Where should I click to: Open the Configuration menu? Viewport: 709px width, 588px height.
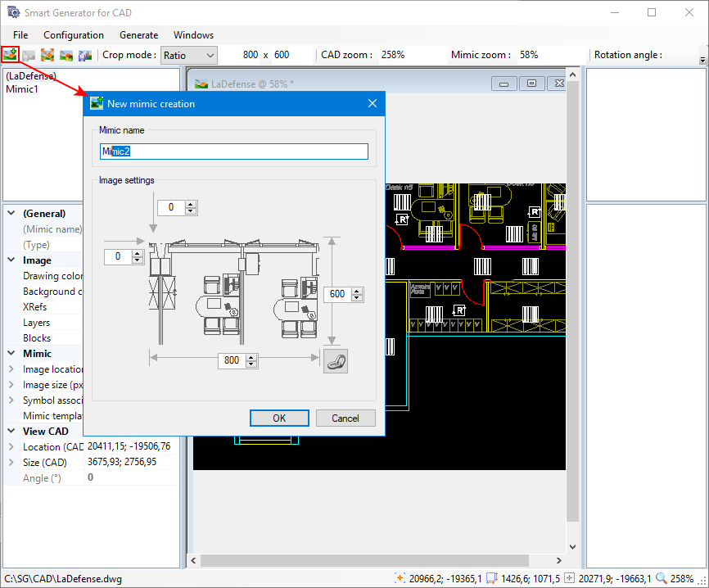point(74,35)
